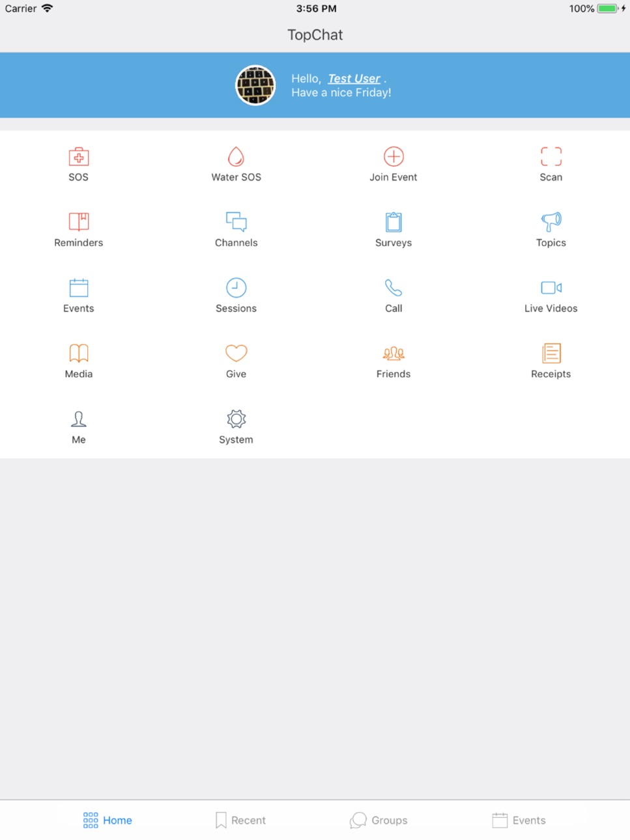The width and height of the screenshot is (630, 840).
Task: Tap the 3:56 PM clock in status bar
Action: tap(316, 8)
